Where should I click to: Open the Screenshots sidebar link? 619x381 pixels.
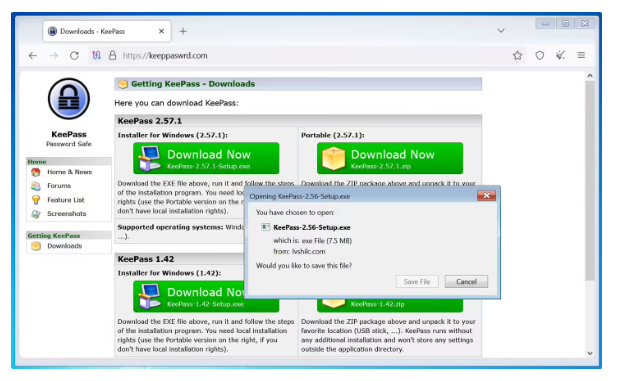pyautogui.click(x=66, y=214)
